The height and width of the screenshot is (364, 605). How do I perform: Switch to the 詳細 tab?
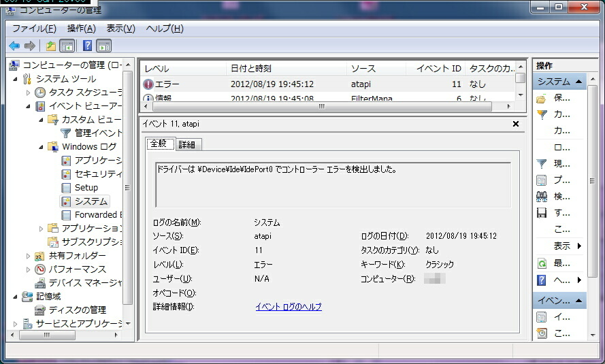tap(186, 145)
